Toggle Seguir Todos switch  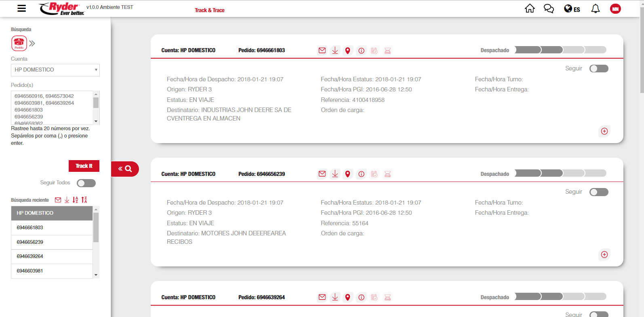86,183
